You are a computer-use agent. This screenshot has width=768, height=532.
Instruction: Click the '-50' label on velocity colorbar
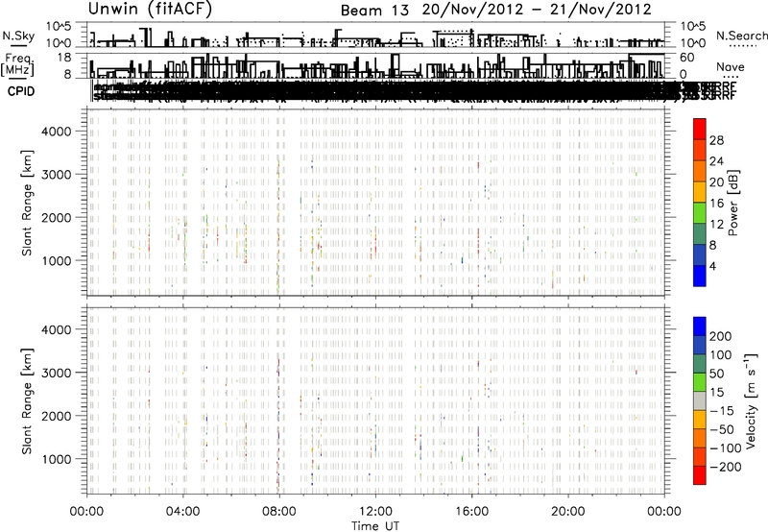(722, 429)
